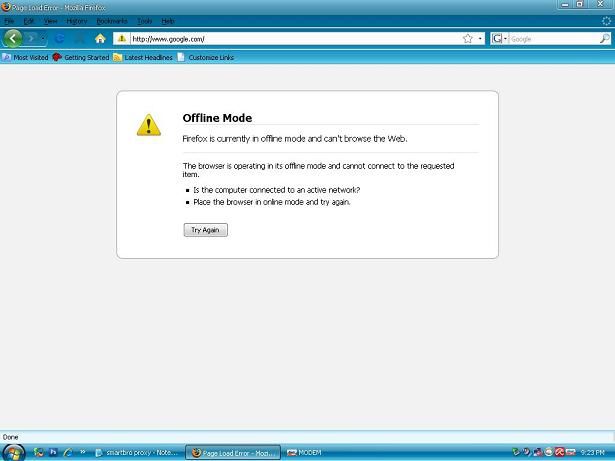Open the View menu
615x461 pixels.
[50, 21]
